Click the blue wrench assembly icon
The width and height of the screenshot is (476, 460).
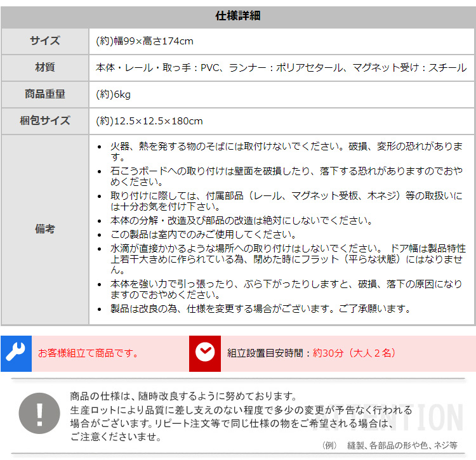pyautogui.click(x=16, y=353)
